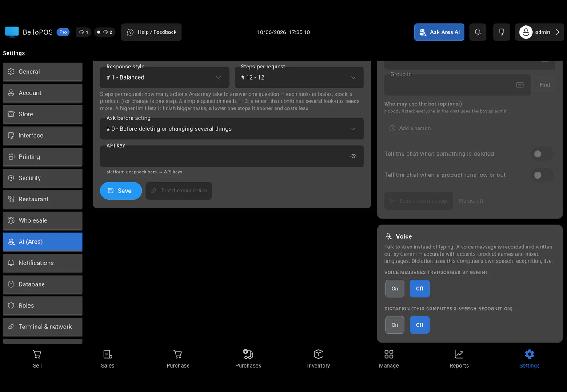Click the Save button
The width and height of the screenshot is (567, 392).
coord(121,191)
